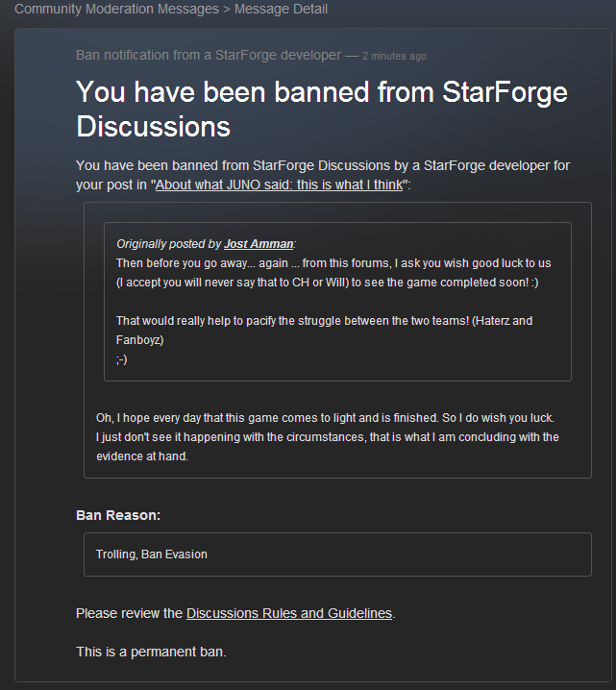Open Discussions Rules and Guidelines link

coord(289,613)
